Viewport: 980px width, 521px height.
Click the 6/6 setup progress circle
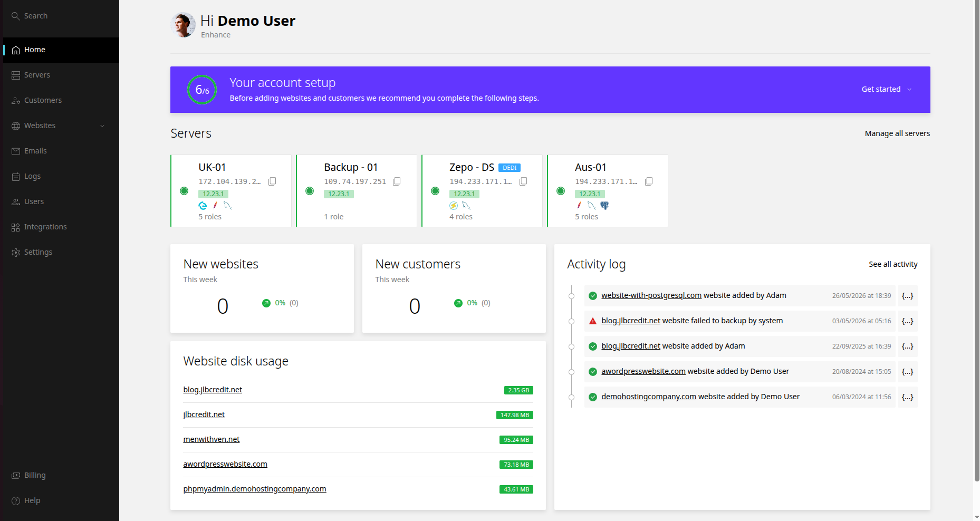click(202, 90)
